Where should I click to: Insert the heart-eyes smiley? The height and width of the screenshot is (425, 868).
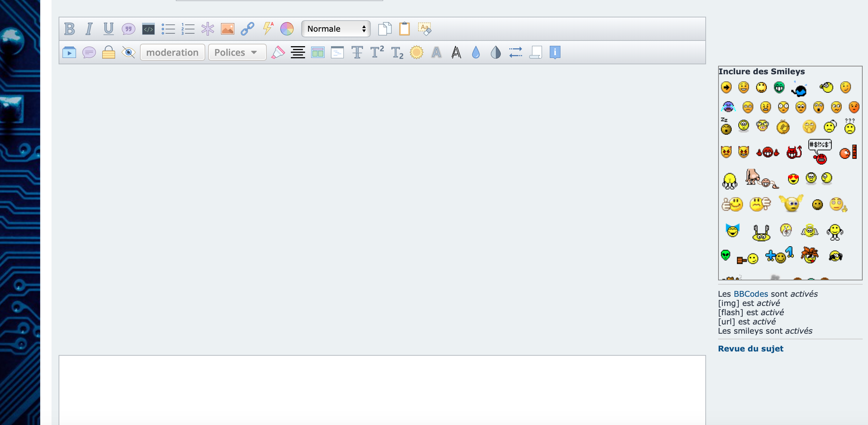[x=793, y=179]
